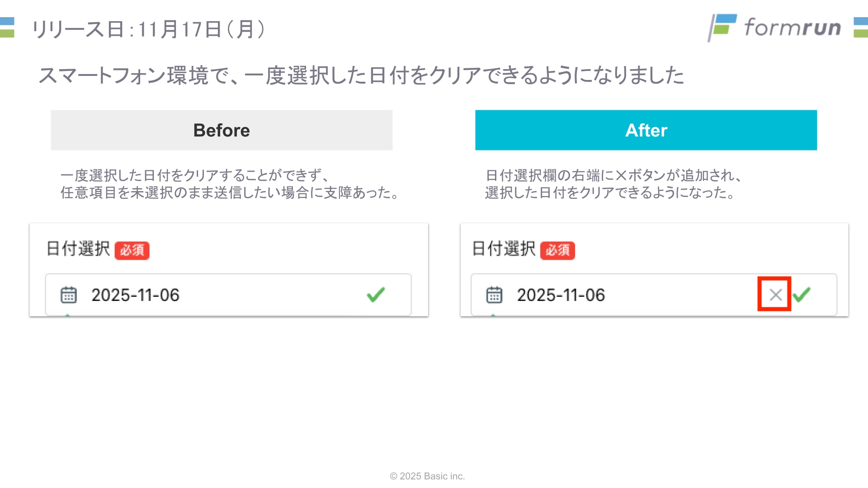Click calendar icon in Before date field
Viewport: 868px width, 488px height.
[69, 295]
